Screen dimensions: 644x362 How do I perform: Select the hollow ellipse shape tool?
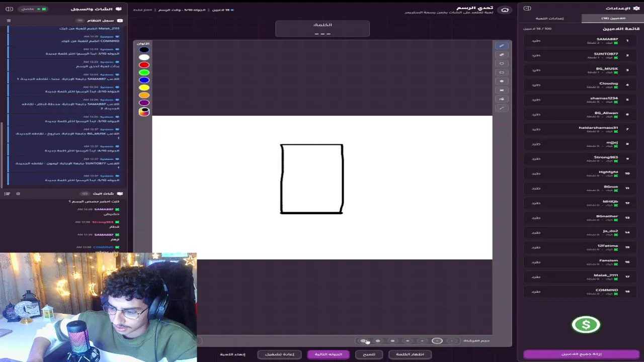click(502, 63)
